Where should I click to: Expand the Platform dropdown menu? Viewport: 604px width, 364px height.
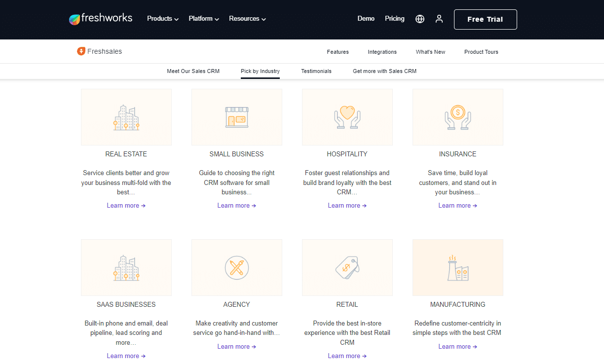(204, 19)
